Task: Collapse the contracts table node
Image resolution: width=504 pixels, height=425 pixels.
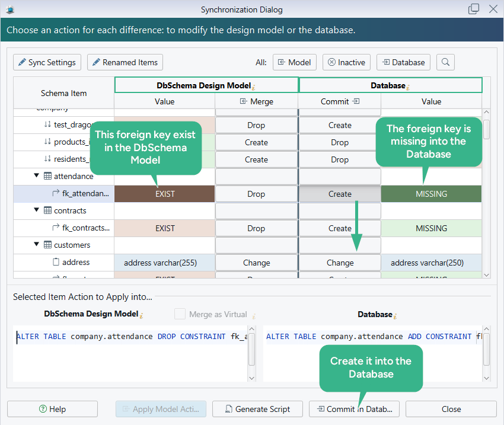Action: pos(37,210)
